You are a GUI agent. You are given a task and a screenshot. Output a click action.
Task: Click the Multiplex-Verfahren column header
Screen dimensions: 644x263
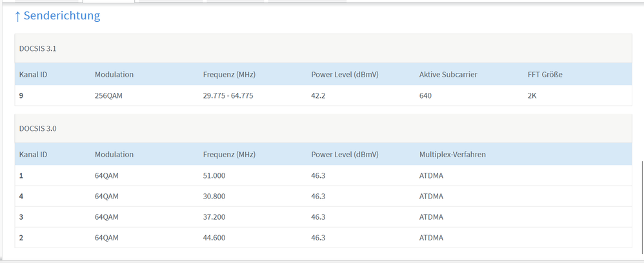(452, 155)
